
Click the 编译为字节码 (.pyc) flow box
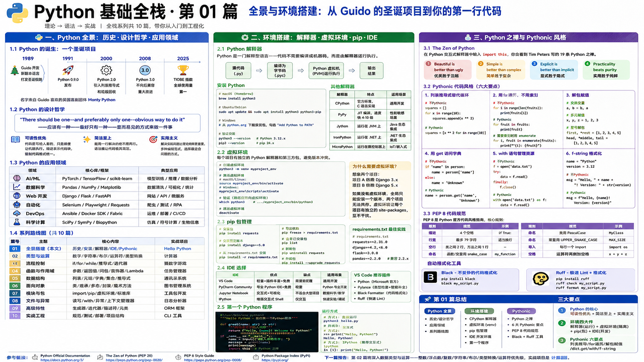coord(280,71)
